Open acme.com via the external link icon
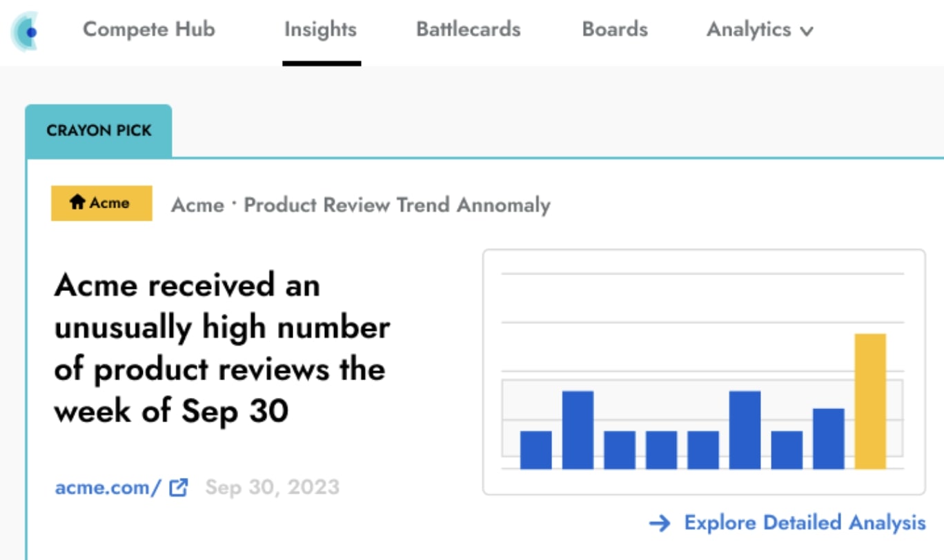The height and width of the screenshot is (560, 944). pyautogui.click(x=179, y=487)
